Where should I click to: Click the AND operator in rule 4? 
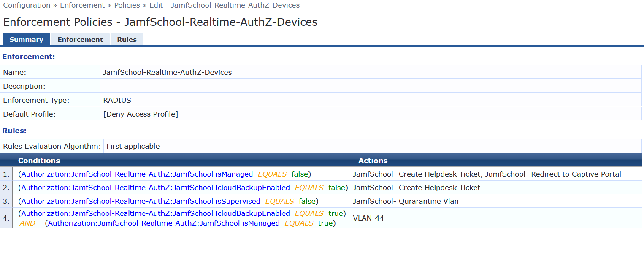[x=27, y=223]
